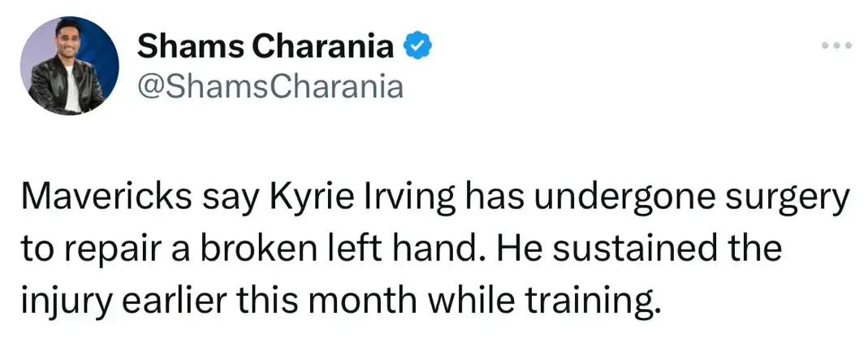Open Shams Charania's profile picture

coord(67,66)
